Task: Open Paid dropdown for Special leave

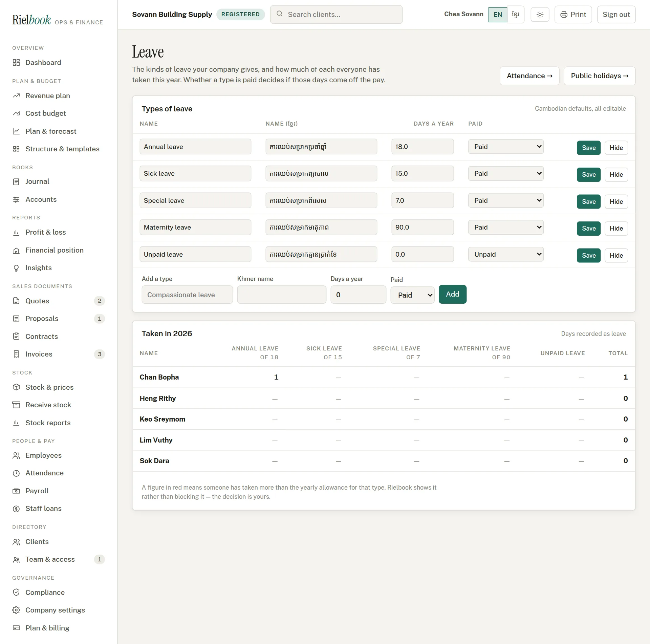Action: click(x=506, y=200)
